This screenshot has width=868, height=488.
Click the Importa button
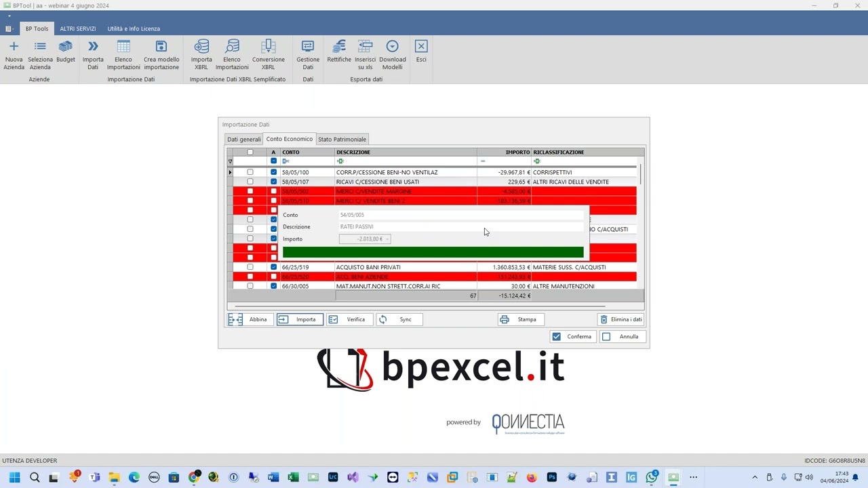click(300, 319)
